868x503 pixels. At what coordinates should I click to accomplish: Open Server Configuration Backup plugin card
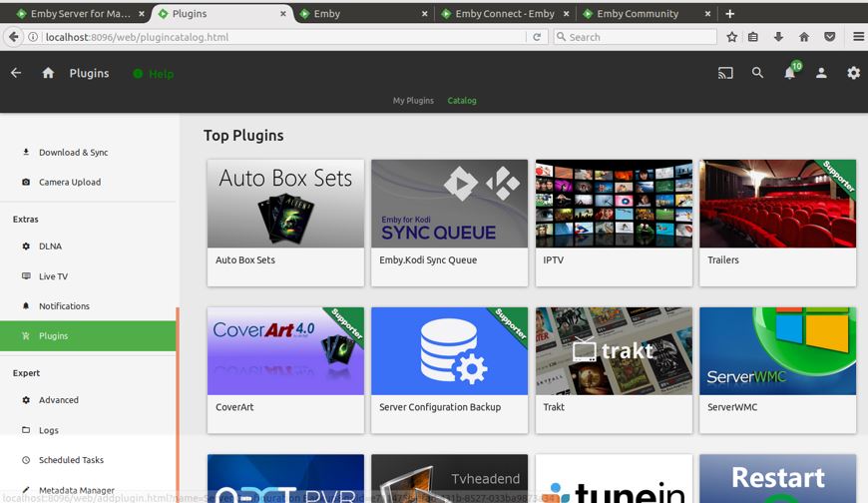[x=450, y=370]
